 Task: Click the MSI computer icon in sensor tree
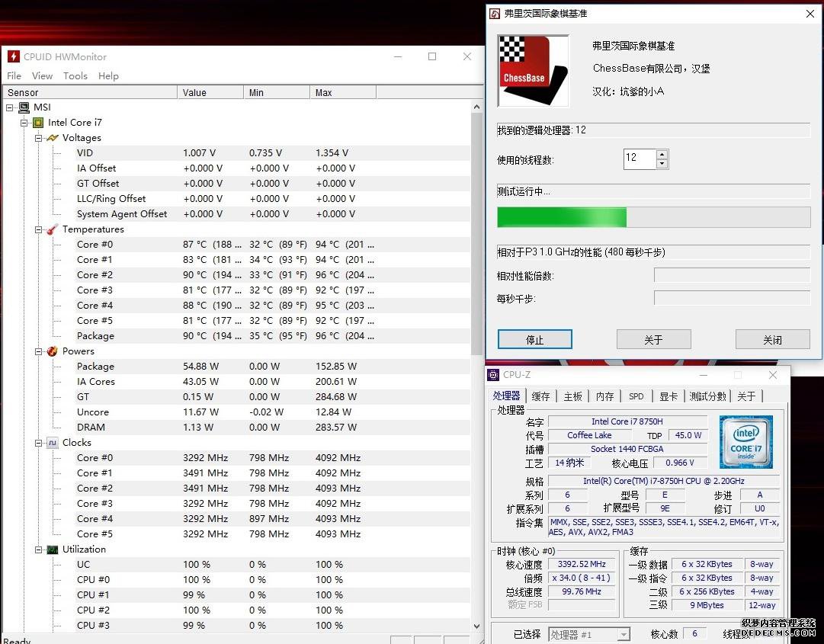(24, 107)
